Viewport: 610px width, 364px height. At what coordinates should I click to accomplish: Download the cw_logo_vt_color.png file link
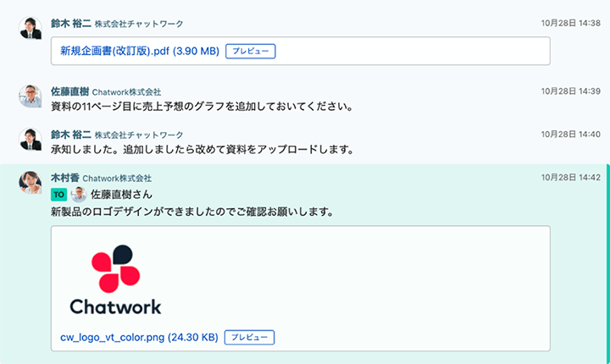(x=139, y=337)
